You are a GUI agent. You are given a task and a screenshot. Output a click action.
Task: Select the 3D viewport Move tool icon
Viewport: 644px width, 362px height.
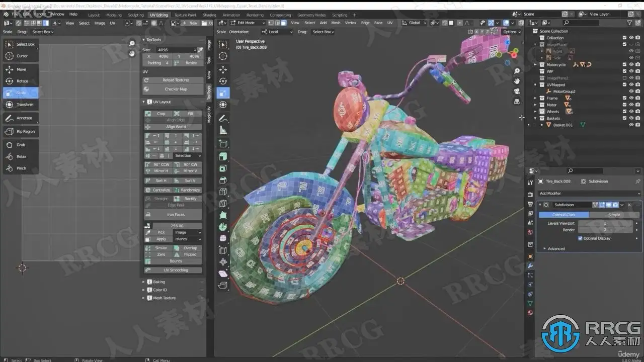click(x=223, y=69)
